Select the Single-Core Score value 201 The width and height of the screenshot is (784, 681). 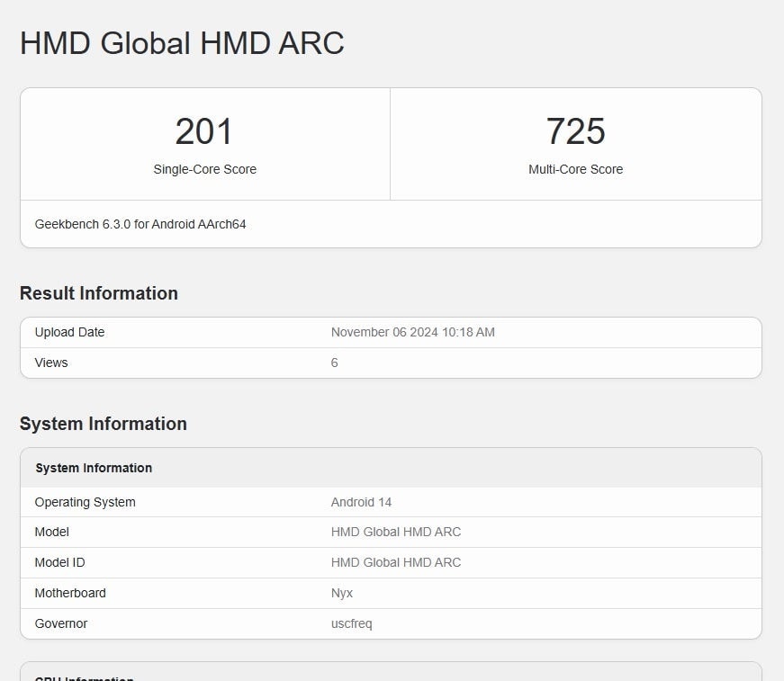tap(204, 130)
